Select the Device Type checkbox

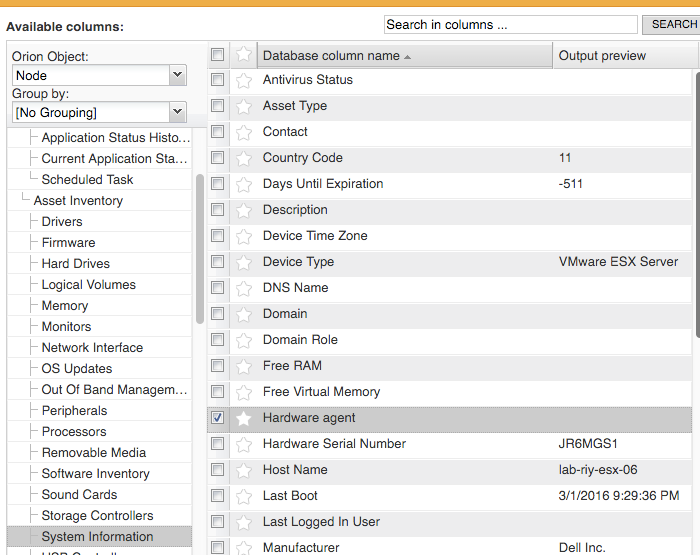click(x=217, y=261)
